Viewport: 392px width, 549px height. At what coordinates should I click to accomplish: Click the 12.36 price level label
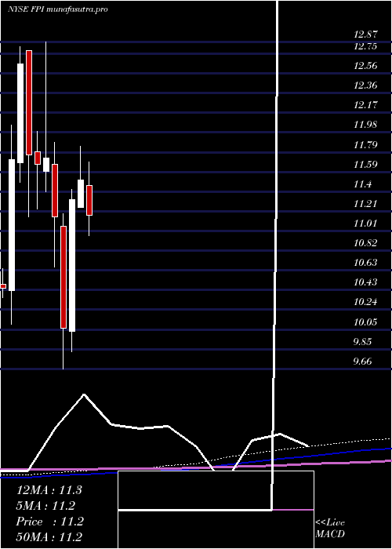[x=365, y=85]
